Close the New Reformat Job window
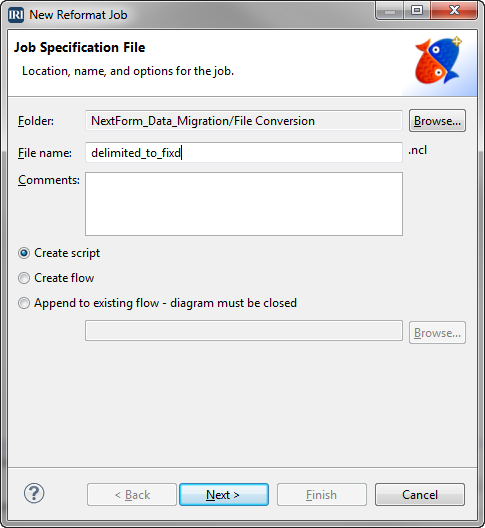The image size is (485, 528). (454, 10)
